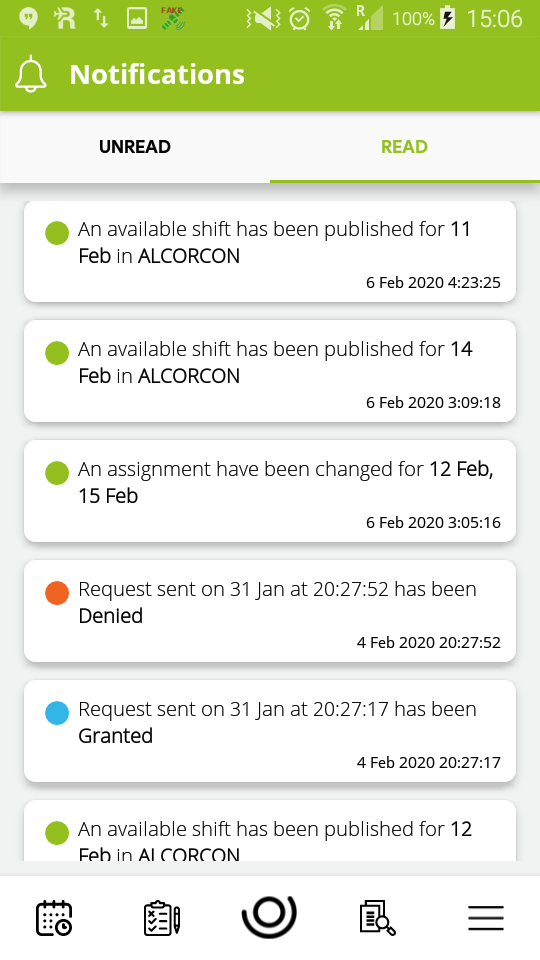
Task: Open shift published for 12 Feb notification
Action: [270, 830]
